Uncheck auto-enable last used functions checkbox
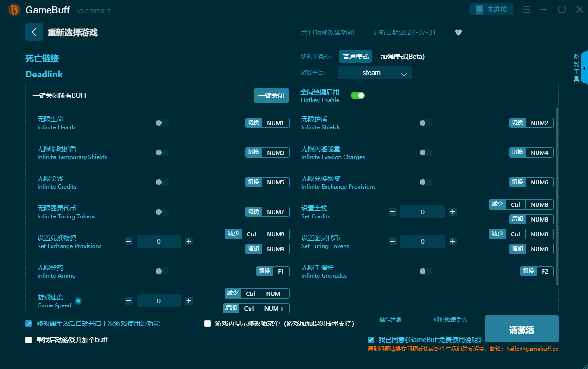The image size is (588, 369). pyautogui.click(x=29, y=324)
